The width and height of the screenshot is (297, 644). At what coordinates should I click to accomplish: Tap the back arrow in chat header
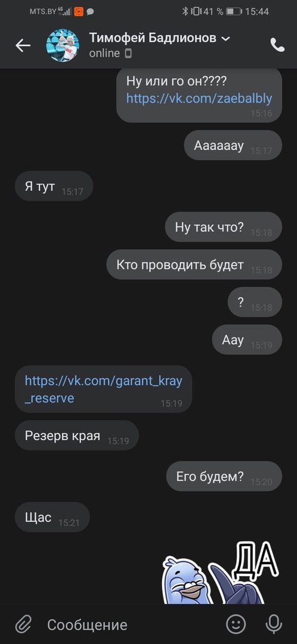pyautogui.click(x=23, y=45)
